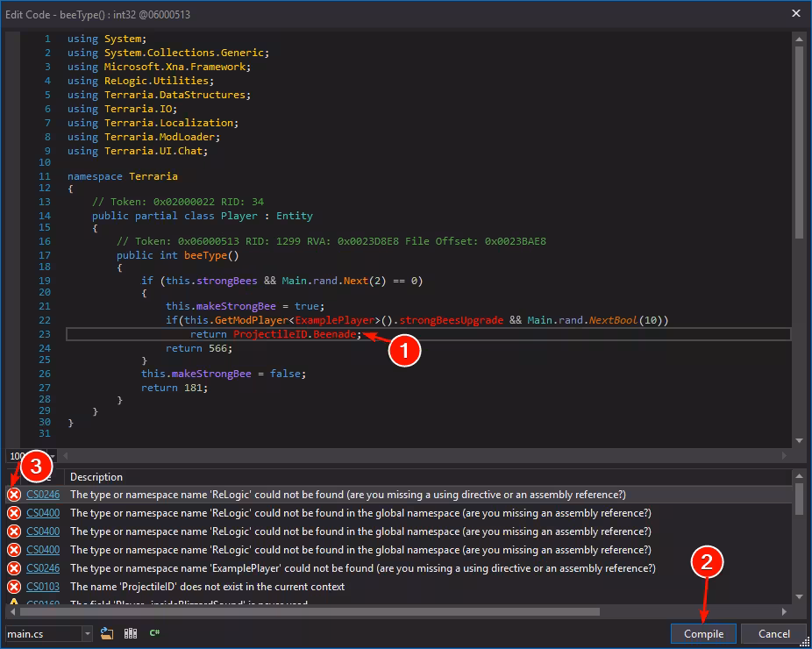Screen dimensions: 812x649
Task: Click the code editor's scroll right arrow
Action: click(x=784, y=456)
